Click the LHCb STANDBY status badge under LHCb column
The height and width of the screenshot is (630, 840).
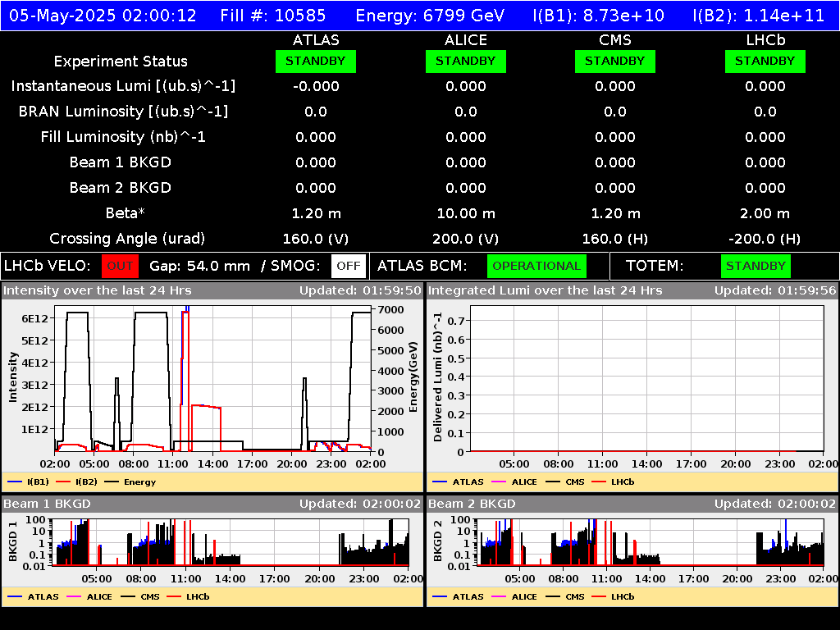(765, 61)
